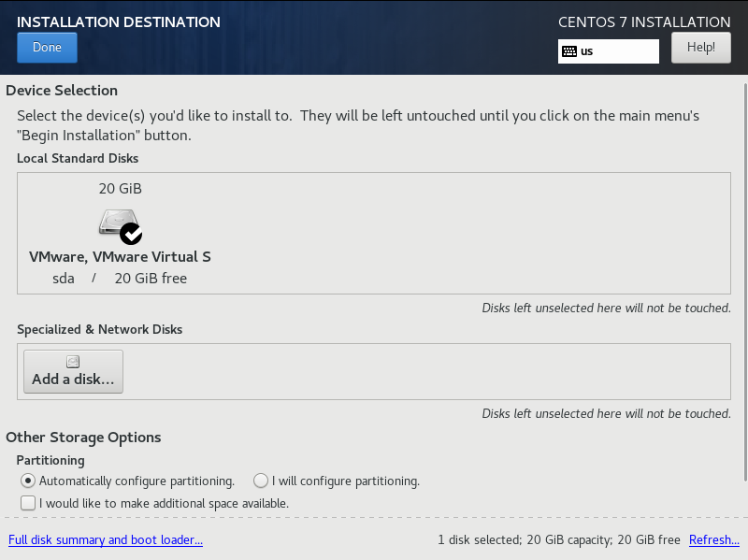Click the '20 GiB' size label above the disk
Viewport: 748px width, 560px height.
coord(121,189)
